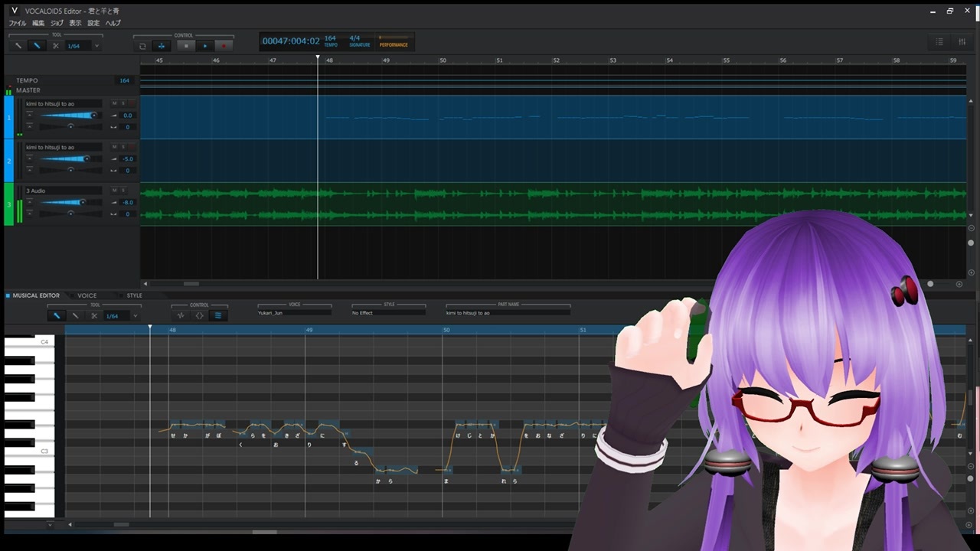The image size is (980, 551).
Task: Click track 2 name field
Action: (x=63, y=147)
